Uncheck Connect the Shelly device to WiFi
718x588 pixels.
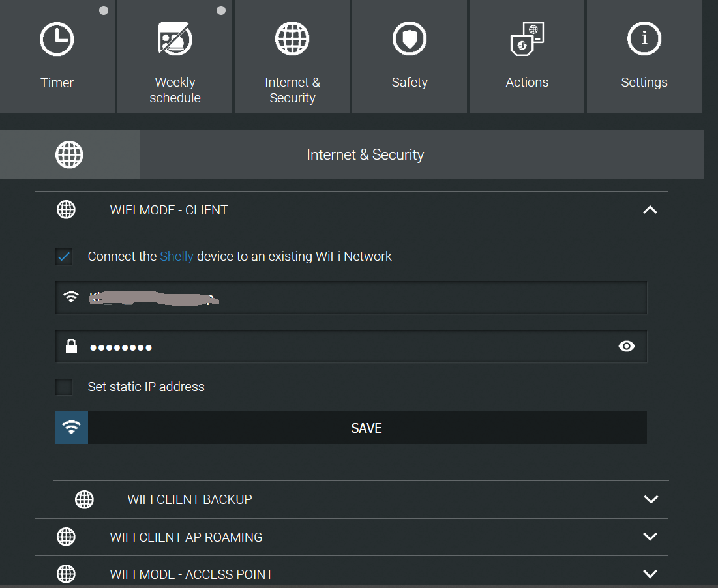coord(64,256)
